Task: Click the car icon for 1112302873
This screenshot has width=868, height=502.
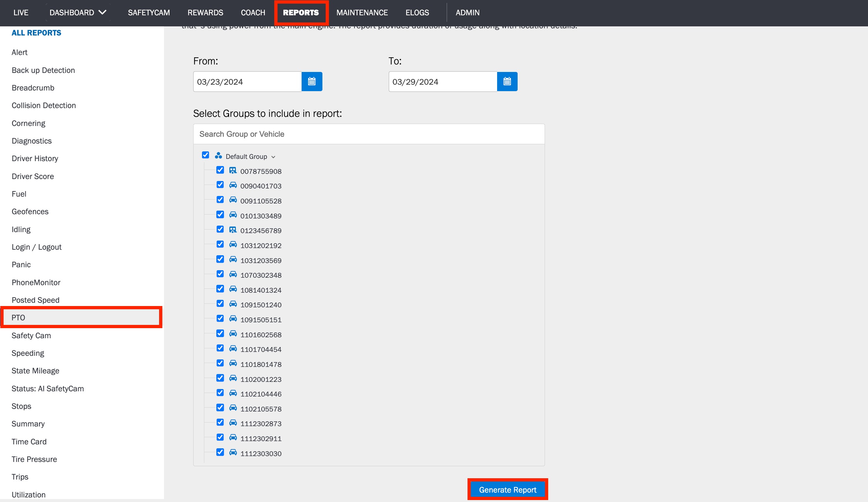Action: pos(233,423)
